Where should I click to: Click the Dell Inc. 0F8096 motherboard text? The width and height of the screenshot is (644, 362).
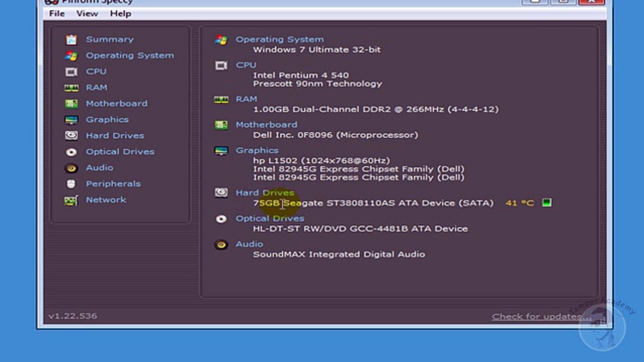(336, 135)
